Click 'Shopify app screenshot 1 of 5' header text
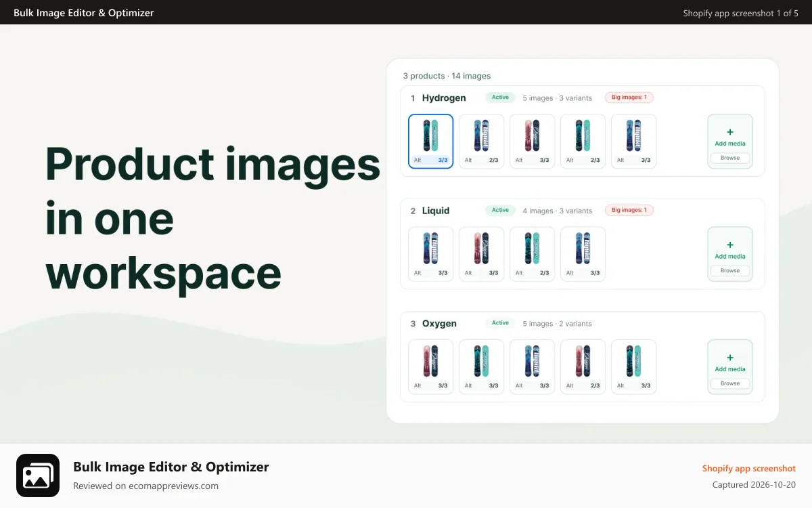Image resolution: width=812 pixels, height=508 pixels. coord(741,13)
